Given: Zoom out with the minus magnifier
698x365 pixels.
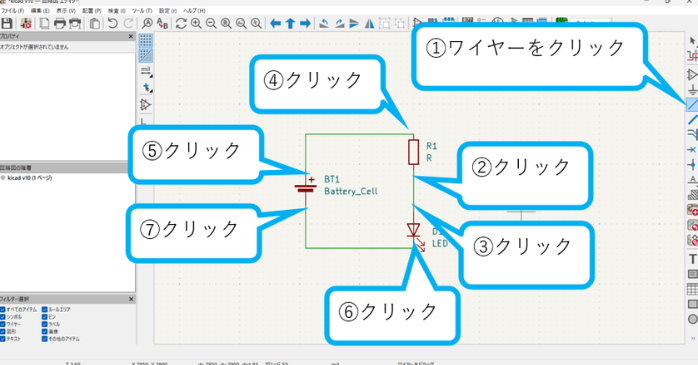Looking at the screenshot, I should click(x=211, y=23).
